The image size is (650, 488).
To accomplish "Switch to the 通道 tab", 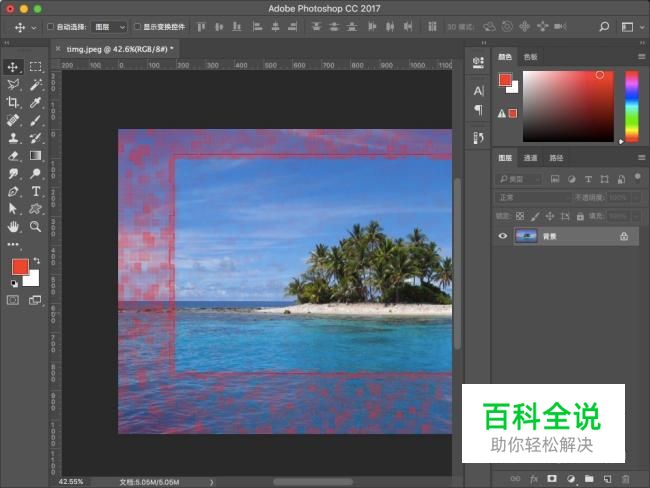I will pyautogui.click(x=530, y=158).
